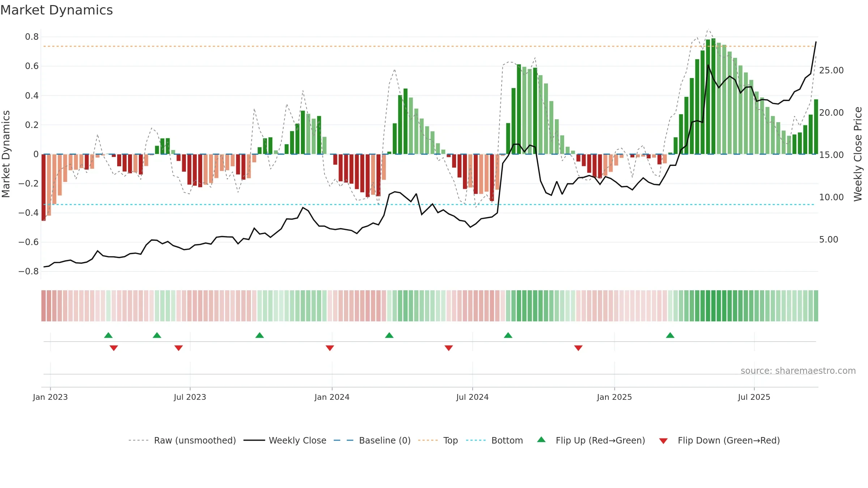The height and width of the screenshot is (488, 868).
Task: Click the vertical Market Dynamics axis title
Action: coord(6,154)
